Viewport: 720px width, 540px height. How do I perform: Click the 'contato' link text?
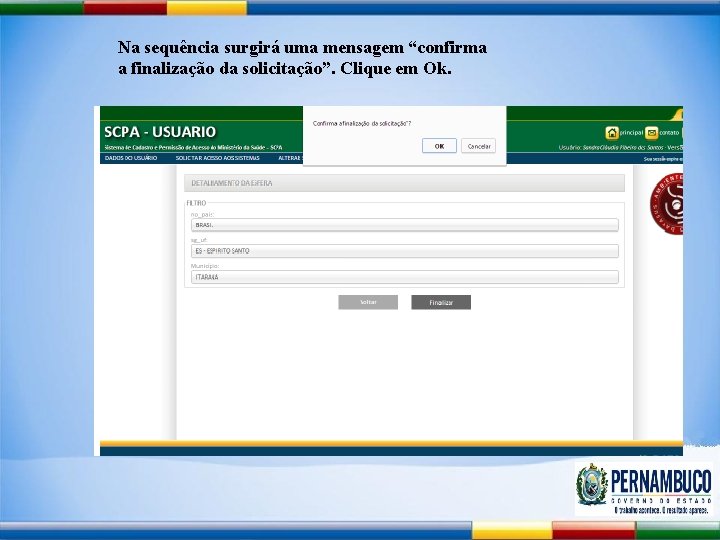(669, 133)
